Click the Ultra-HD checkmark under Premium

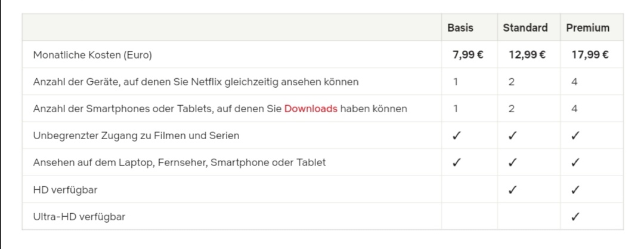575,217
